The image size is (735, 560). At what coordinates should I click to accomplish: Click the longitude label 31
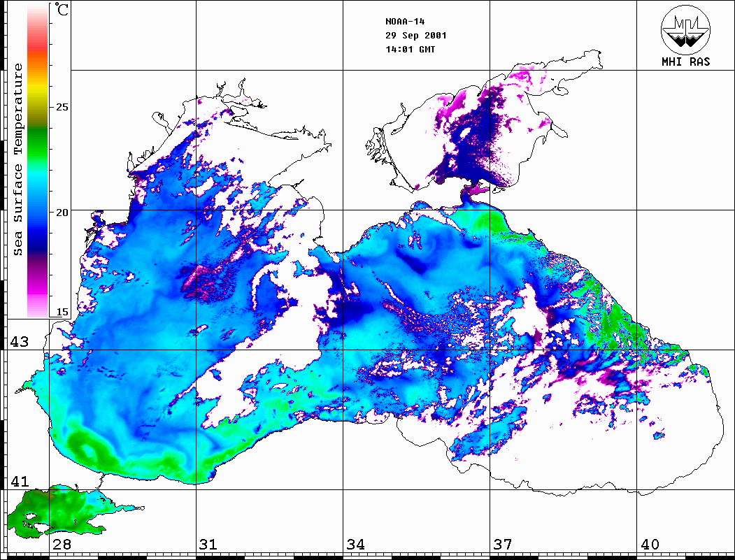[208, 544]
